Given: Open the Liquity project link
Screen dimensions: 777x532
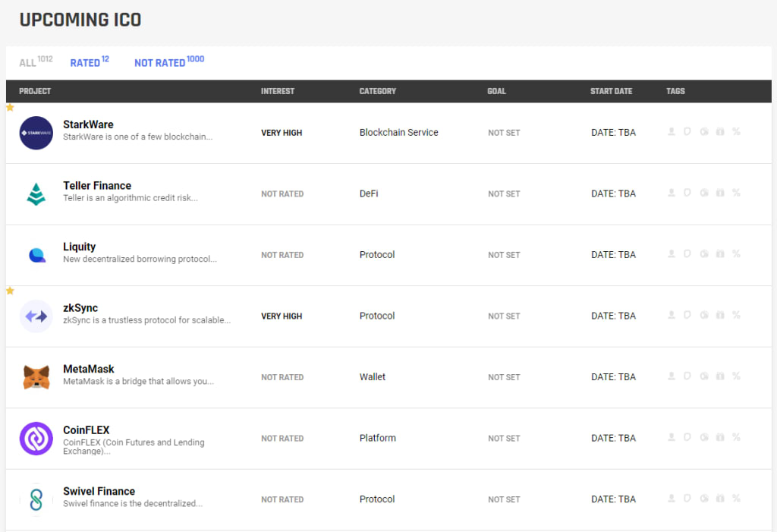Looking at the screenshot, I should pos(79,247).
